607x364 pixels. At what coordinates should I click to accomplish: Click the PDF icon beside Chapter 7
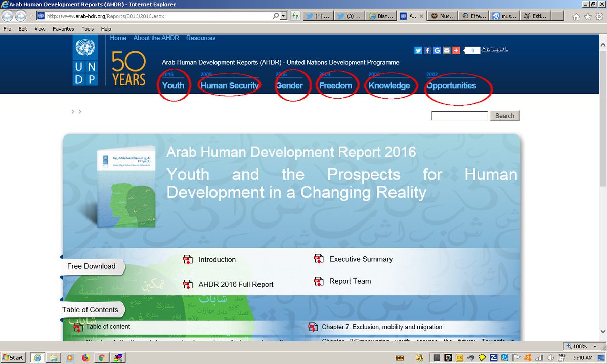[x=313, y=327]
